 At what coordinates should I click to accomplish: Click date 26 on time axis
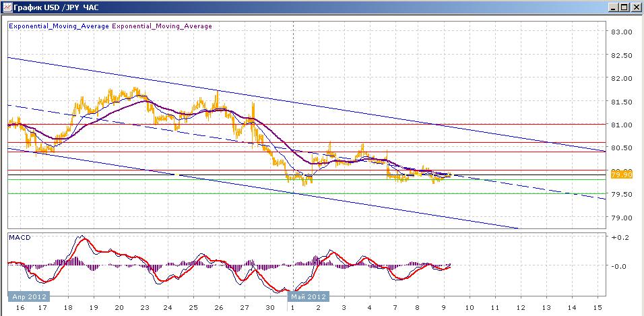coord(219,307)
